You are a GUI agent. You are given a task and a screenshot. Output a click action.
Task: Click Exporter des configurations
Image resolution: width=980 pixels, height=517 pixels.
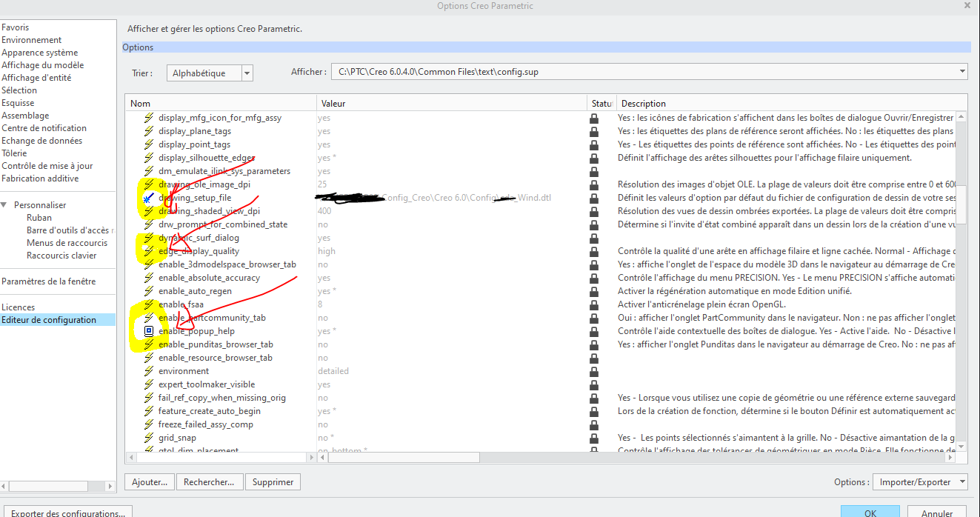pos(67,512)
